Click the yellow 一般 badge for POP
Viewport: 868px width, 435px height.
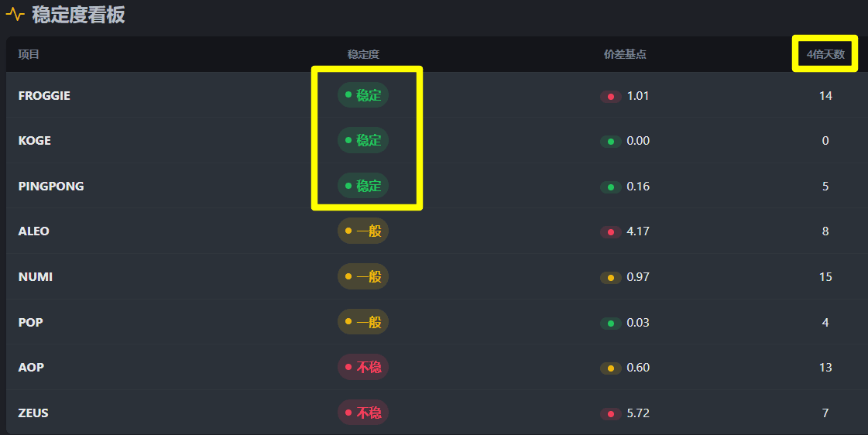[363, 322]
